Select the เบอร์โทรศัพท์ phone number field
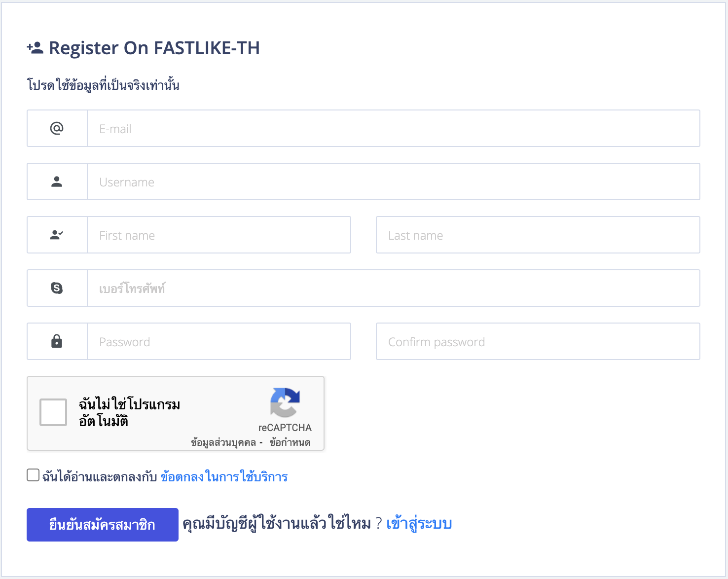Image resolution: width=728 pixels, height=579 pixels. pos(394,288)
